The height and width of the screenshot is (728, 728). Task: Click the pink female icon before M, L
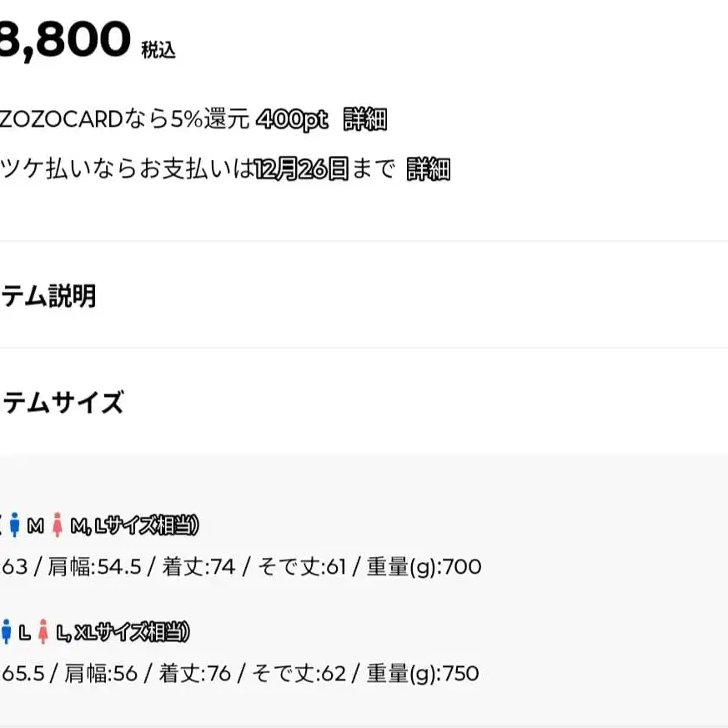tap(58, 526)
